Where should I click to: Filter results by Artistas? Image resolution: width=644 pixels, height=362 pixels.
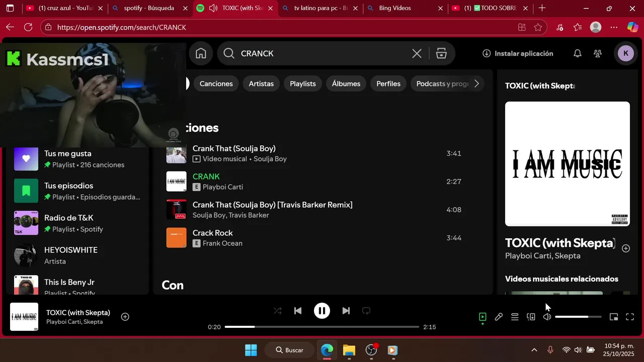point(261,83)
